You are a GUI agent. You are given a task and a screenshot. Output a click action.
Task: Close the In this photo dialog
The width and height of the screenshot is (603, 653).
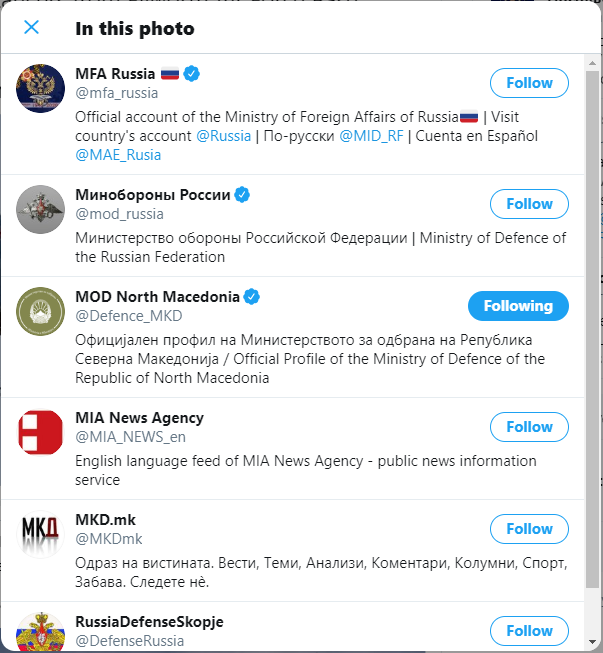click(32, 27)
